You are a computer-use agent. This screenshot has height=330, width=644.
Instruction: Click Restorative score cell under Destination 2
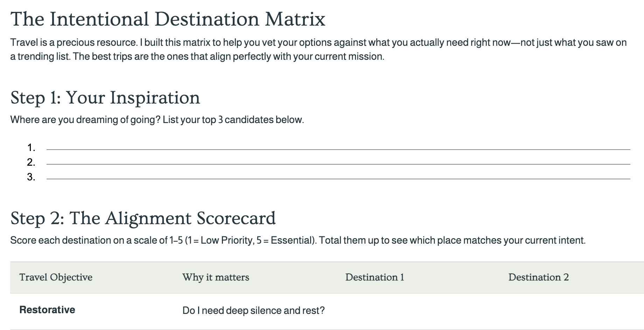click(572, 311)
